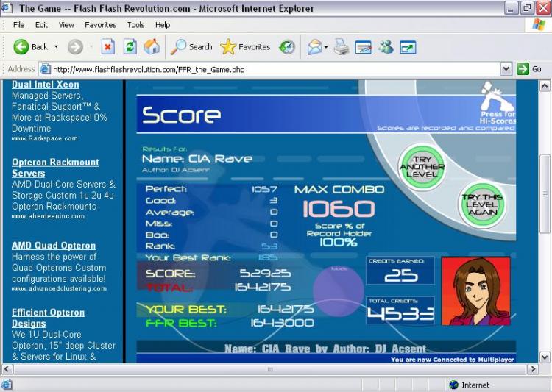Screen dimensions: 552x392
Task: Click the Edit page icon
Action: point(364,47)
